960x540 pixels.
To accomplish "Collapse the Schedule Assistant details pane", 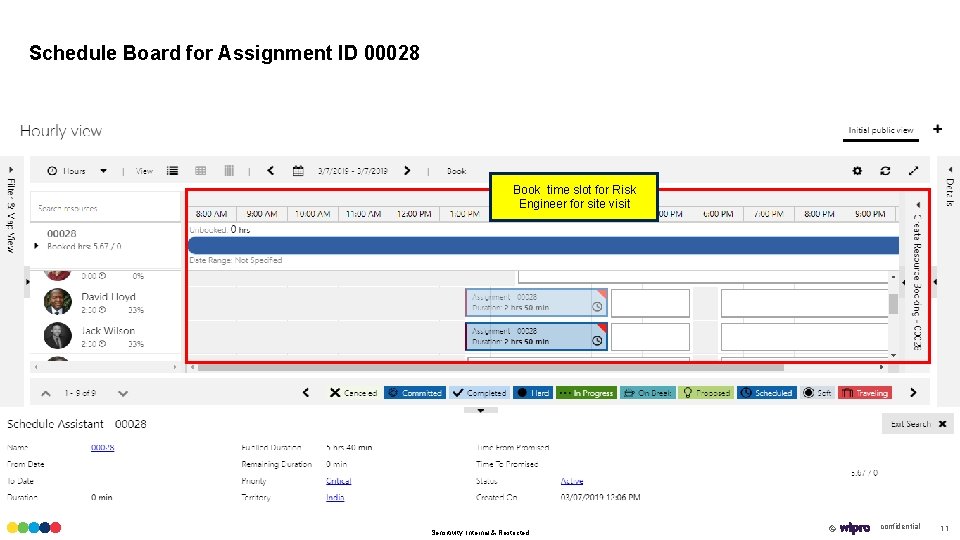I will (481, 411).
